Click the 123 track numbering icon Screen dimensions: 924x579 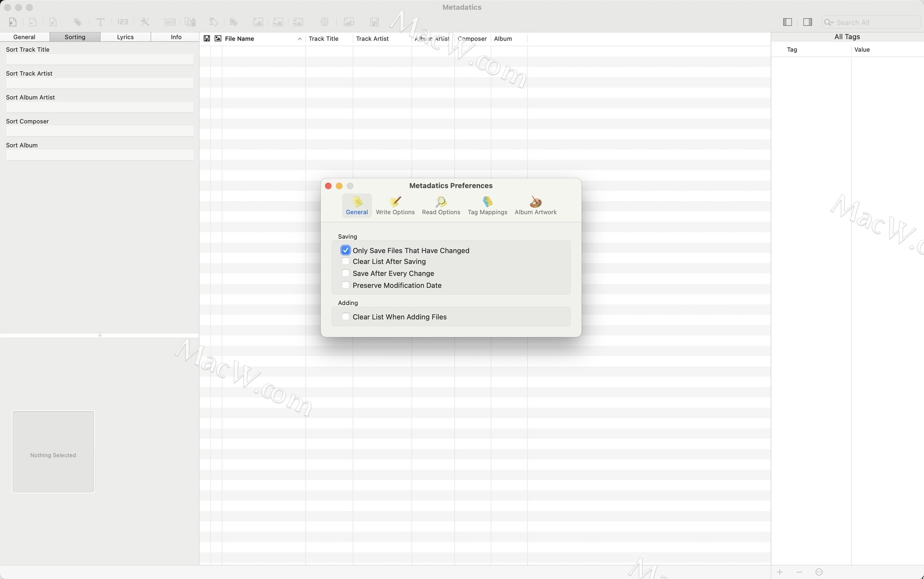click(x=123, y=22)
